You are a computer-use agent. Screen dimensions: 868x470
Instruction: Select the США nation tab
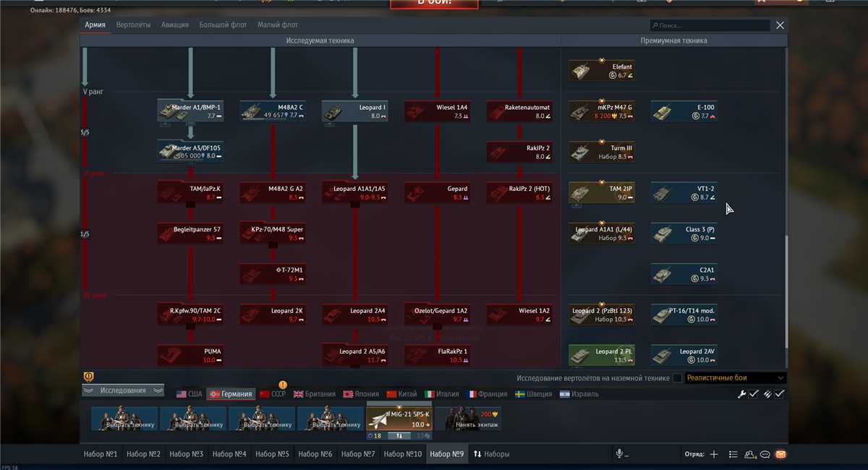(x=190, y=394)
